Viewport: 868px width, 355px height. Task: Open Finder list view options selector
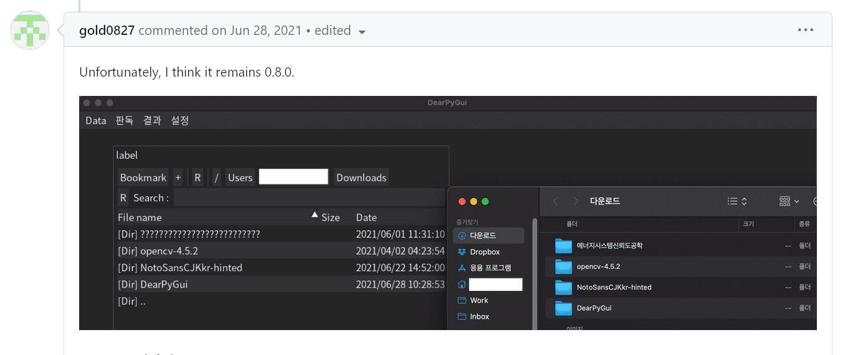click(x=737, y=201)
